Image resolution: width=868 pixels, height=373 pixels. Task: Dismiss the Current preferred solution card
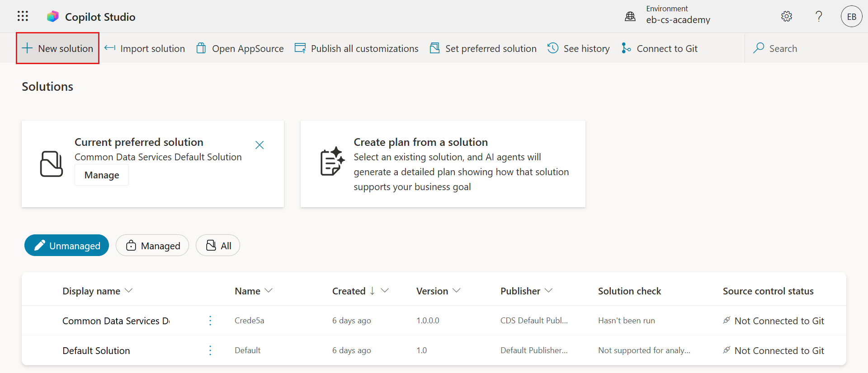[259, 145]
